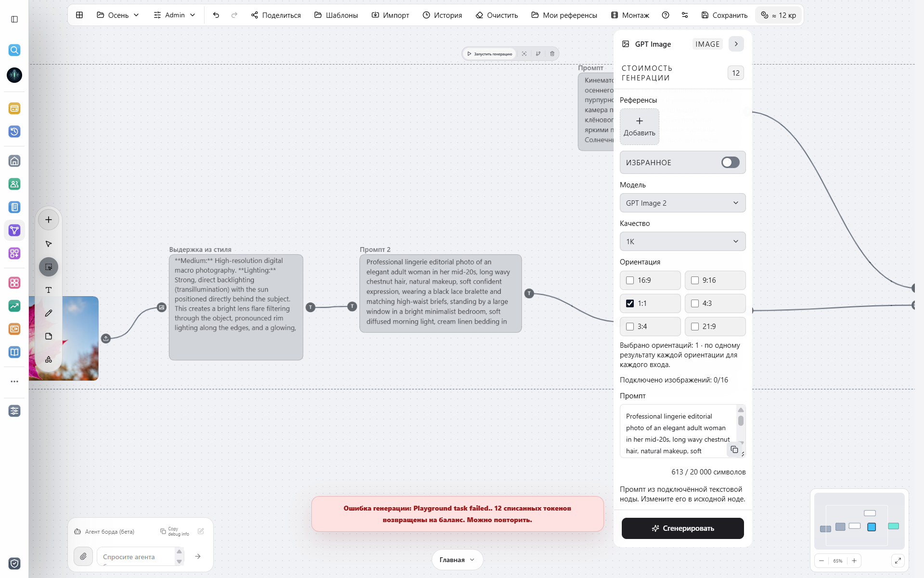Open the Монтаж item
Image resolution: width=924 pixels, height=578 pixels.
(630, 15)
